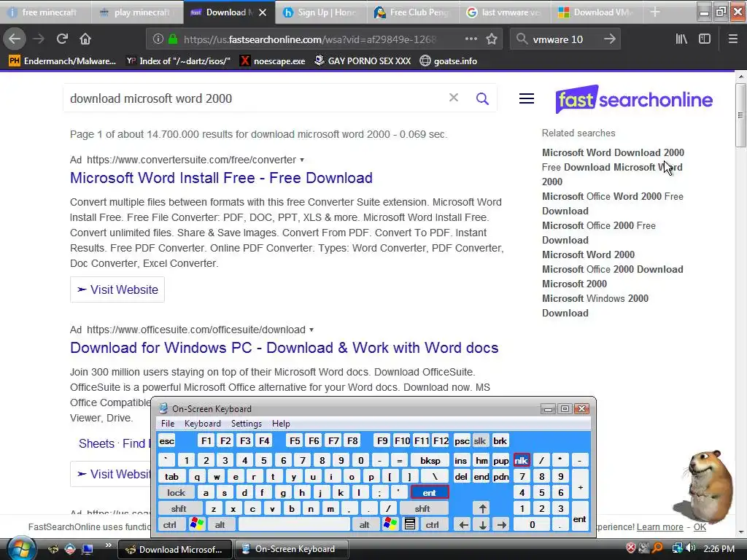Click the Sheets sitelink
Screen dimensions: 747x560
(96, 444)
